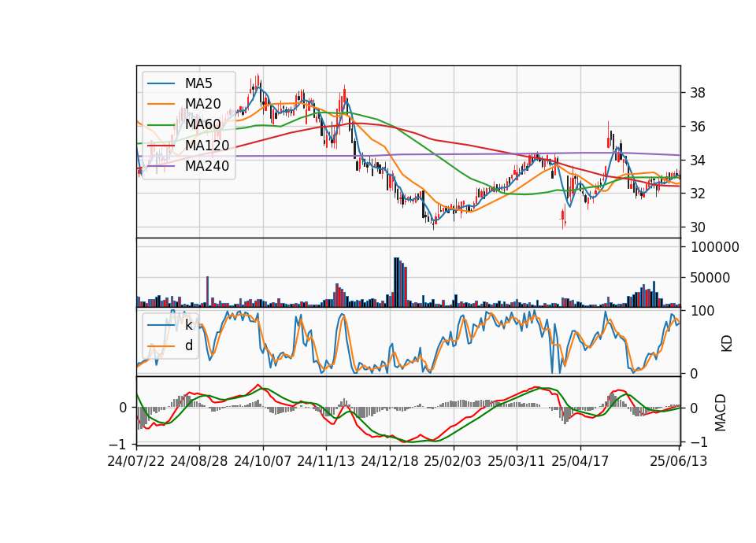
Task: Click the isolated volume spike near 24/08/28
Action: pyautogui.click(x=208, y=292)
